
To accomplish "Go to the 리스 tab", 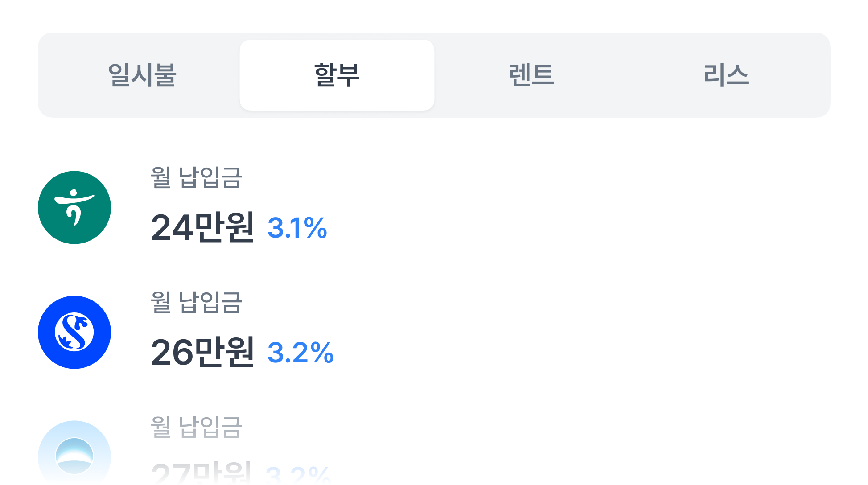I will point(726,75).
